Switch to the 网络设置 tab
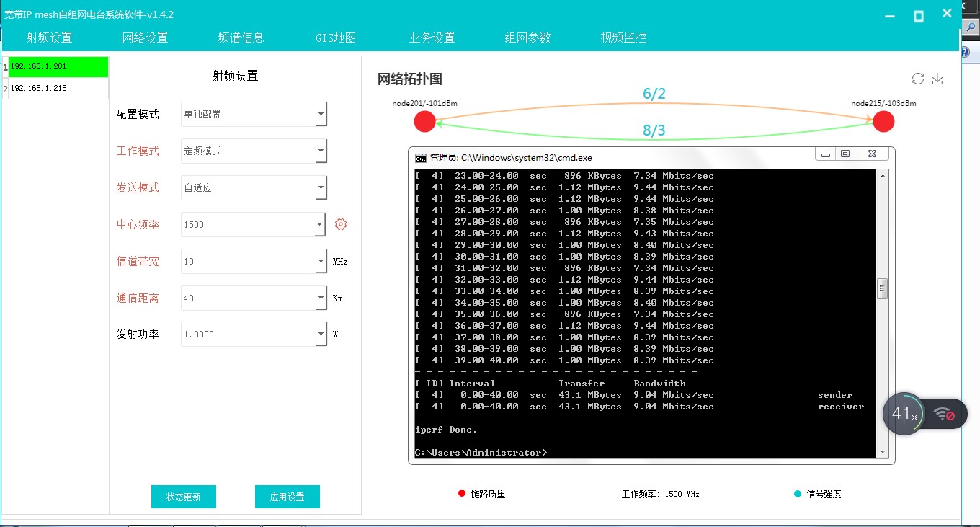 click(x=145, y=37)
